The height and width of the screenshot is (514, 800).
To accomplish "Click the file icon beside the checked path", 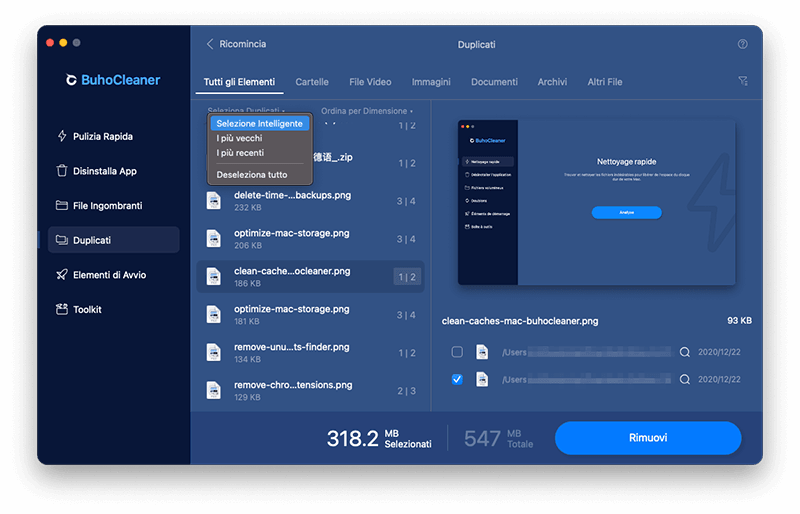I will click(x=482, y=379).
